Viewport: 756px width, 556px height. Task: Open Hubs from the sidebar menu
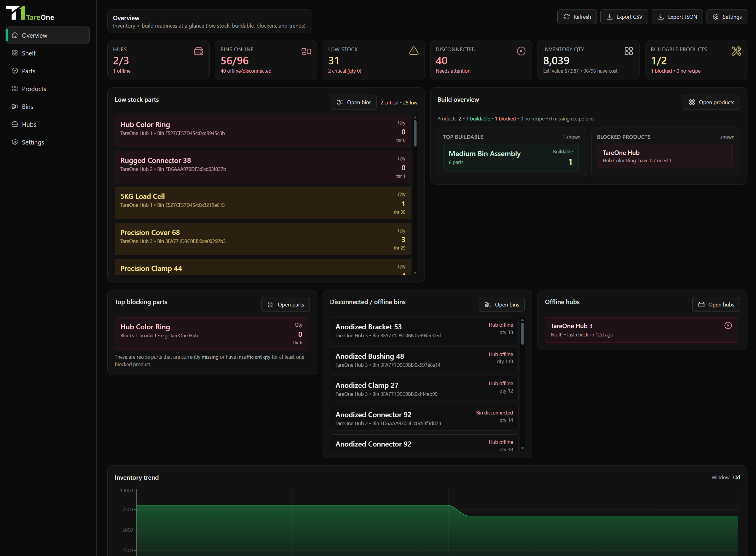[x=29, y=125]
